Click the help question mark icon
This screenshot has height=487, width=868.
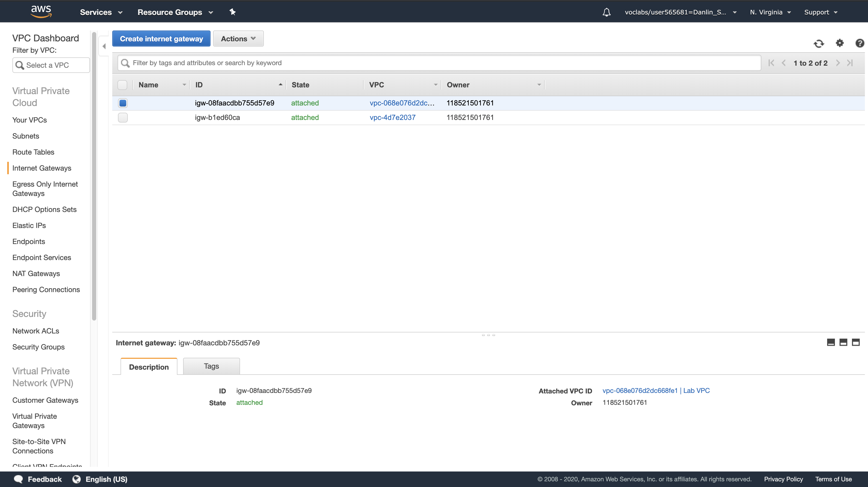(859, 43)
